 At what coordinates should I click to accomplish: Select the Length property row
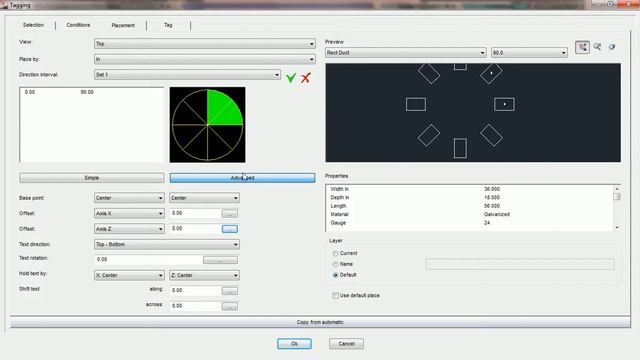tap(469, 206)
